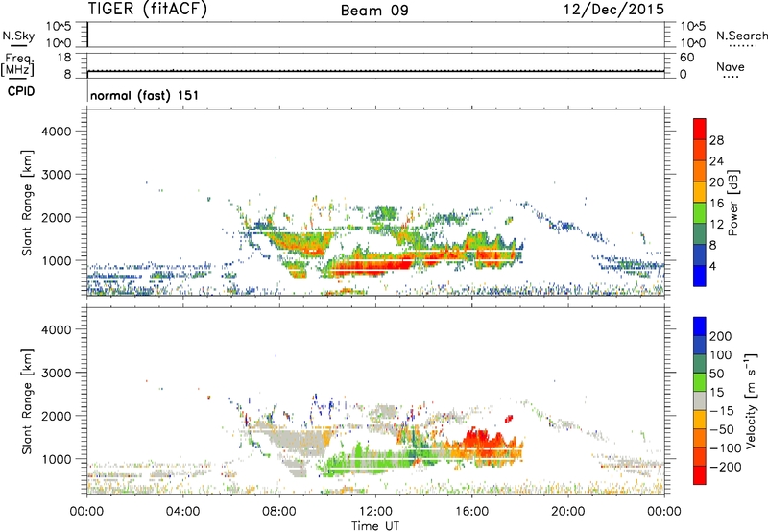The image size is (768, 532).
Task: Select gray Velocity segment between -15 and 15
Action: pos(700,400)
